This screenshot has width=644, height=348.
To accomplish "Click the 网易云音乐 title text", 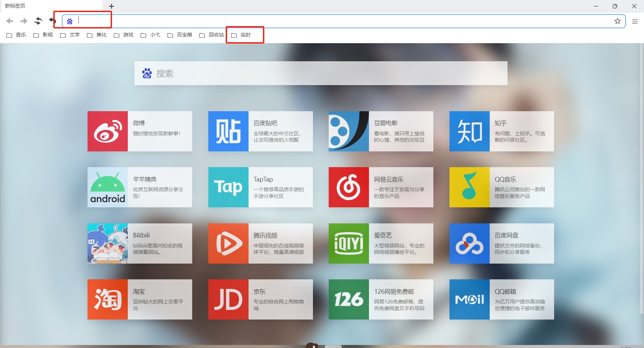I will 389,180.
